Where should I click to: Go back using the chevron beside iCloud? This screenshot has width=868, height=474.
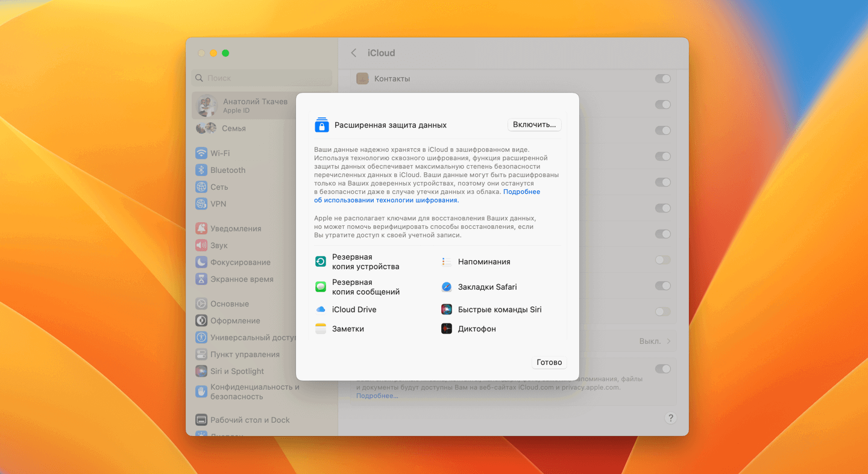pyautogui.click(x=354, y=53)
